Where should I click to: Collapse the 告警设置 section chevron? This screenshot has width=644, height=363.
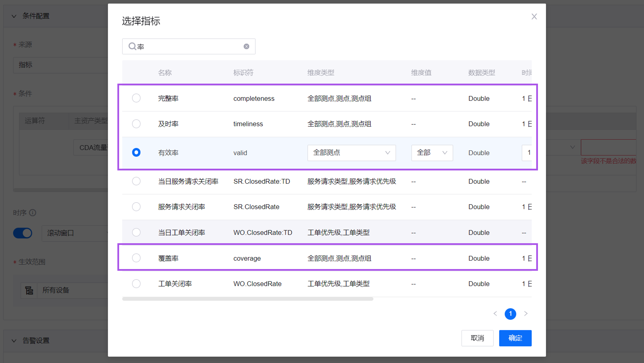14,341
